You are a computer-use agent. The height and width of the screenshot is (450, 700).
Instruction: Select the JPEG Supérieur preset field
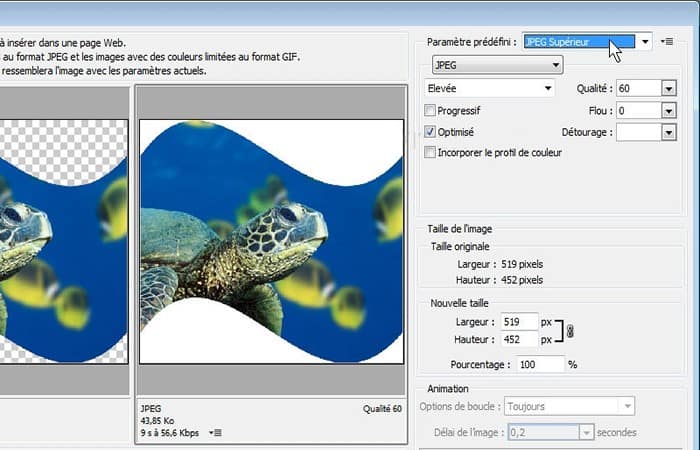(x=579, y=42)
